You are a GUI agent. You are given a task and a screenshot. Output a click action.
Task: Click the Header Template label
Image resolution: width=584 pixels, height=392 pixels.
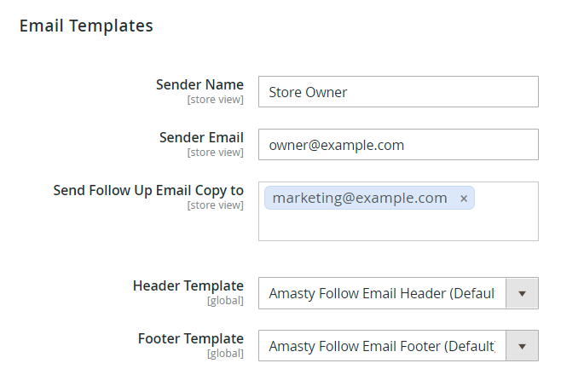188,285
